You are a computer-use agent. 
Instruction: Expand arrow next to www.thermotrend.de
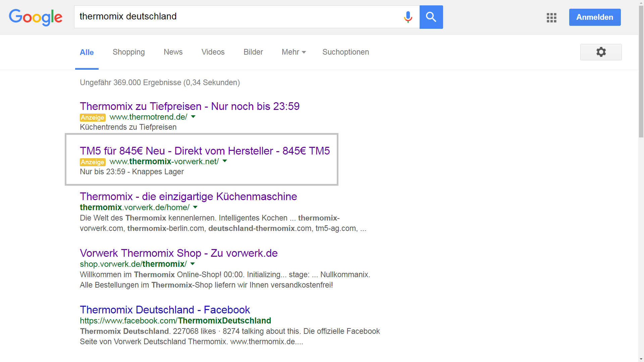[193, 117]
